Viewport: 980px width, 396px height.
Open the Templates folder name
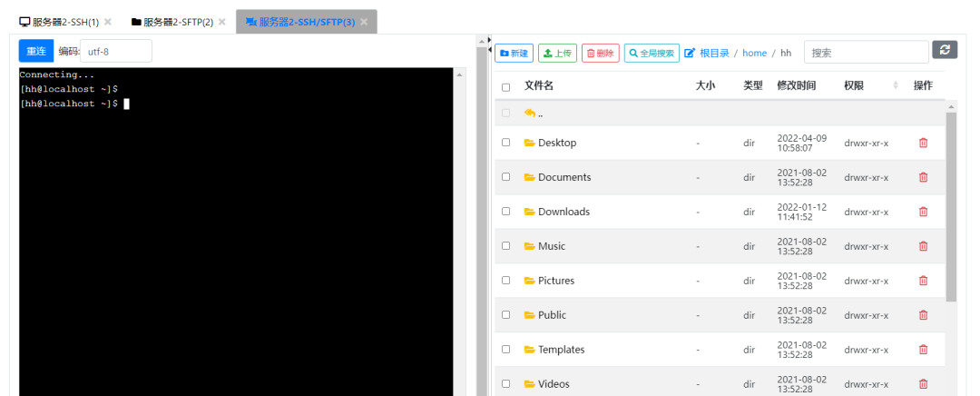pyautogui.click(x=562, y=349)
